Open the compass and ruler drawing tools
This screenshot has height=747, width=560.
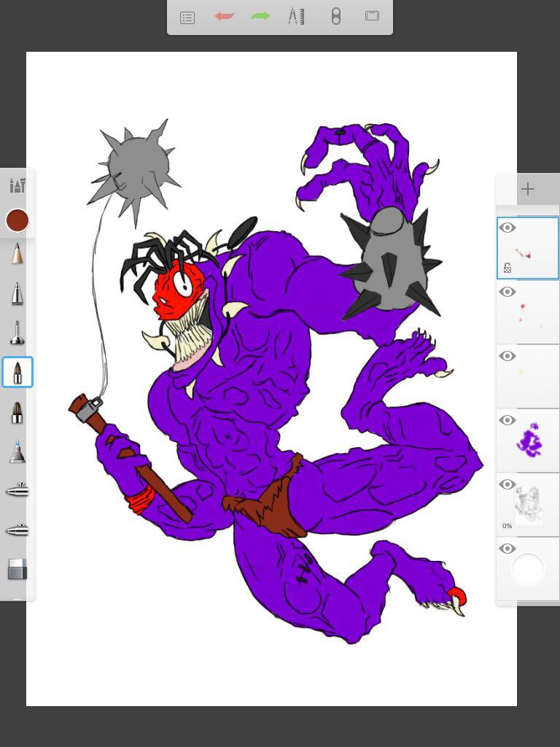pos(296,17)
